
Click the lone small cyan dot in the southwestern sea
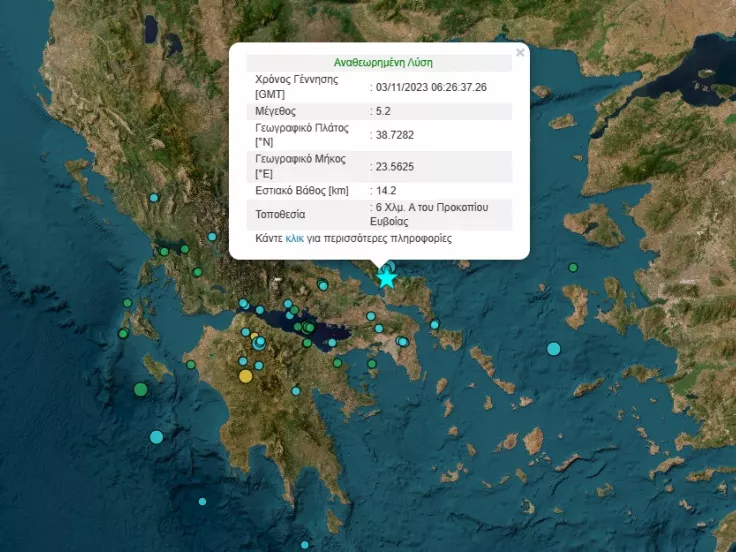[202, 502]
